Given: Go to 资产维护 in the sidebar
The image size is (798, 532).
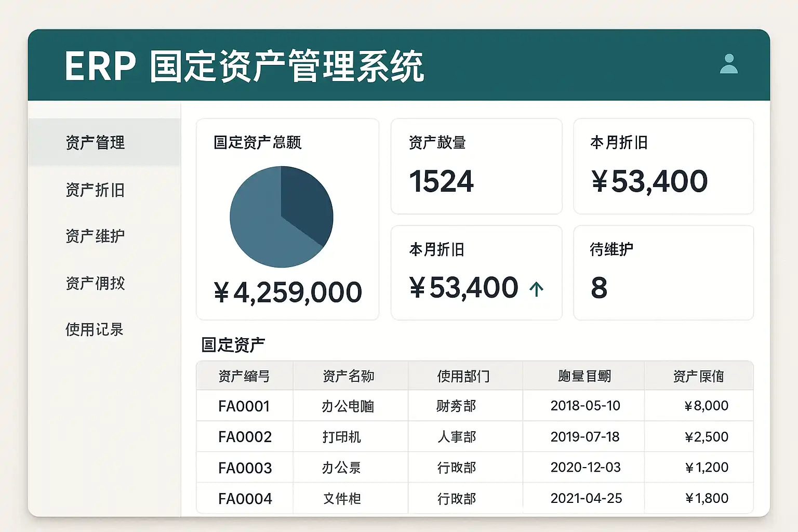Looking at the screenshot, I should (x=95, y=236).
